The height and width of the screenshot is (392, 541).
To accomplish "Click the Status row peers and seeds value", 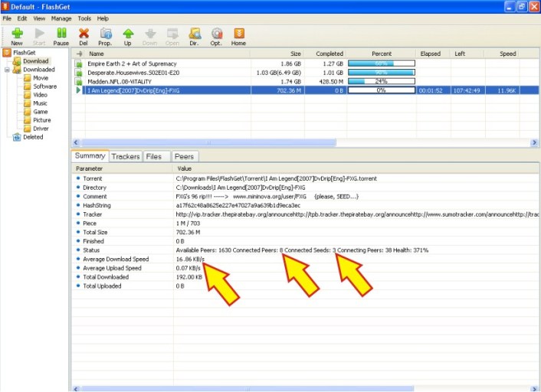I will tap(302, 250).
